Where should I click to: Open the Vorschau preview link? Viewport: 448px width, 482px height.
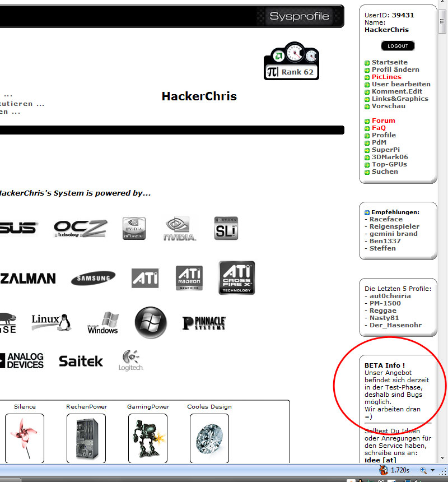(x=389, y=106)
